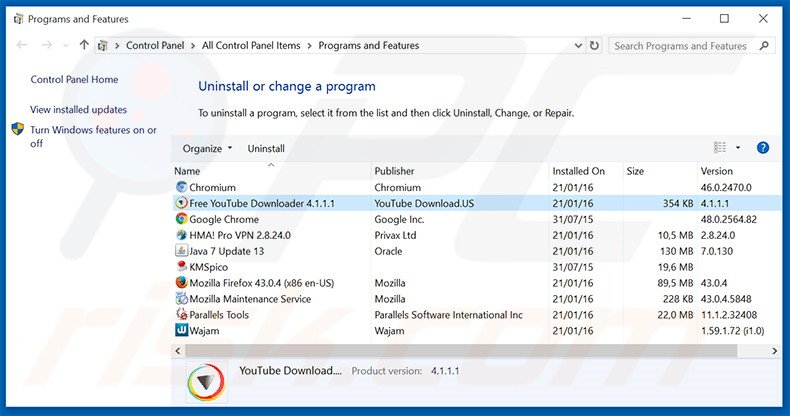Screen dimensions: 790x416
Task: Select the Chromium program name
Action: point(212,187)
